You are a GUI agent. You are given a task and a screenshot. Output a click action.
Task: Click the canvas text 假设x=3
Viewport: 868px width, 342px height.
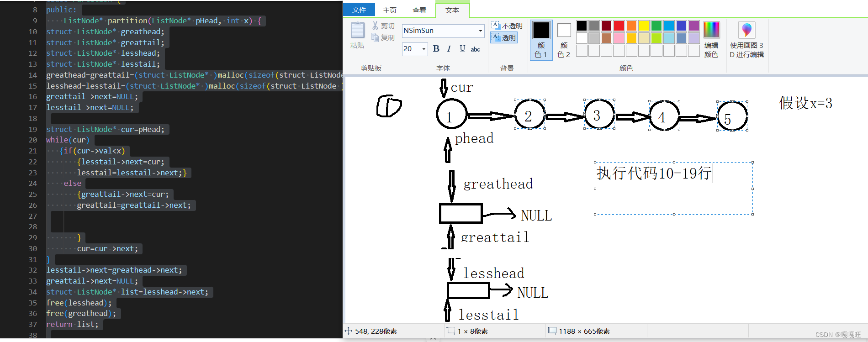tap(805, 103)
